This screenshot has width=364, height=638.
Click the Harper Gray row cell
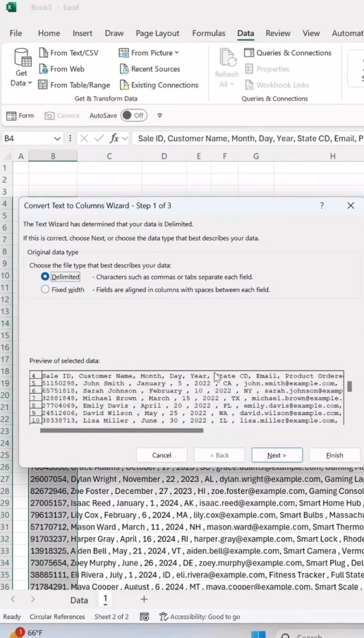(x=53, y=539)
